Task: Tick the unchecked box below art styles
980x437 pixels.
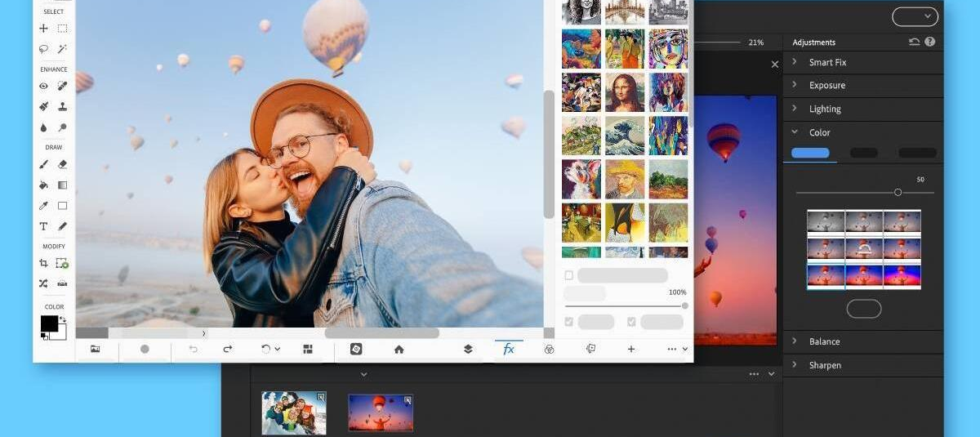Action: [x=569, y=275]
